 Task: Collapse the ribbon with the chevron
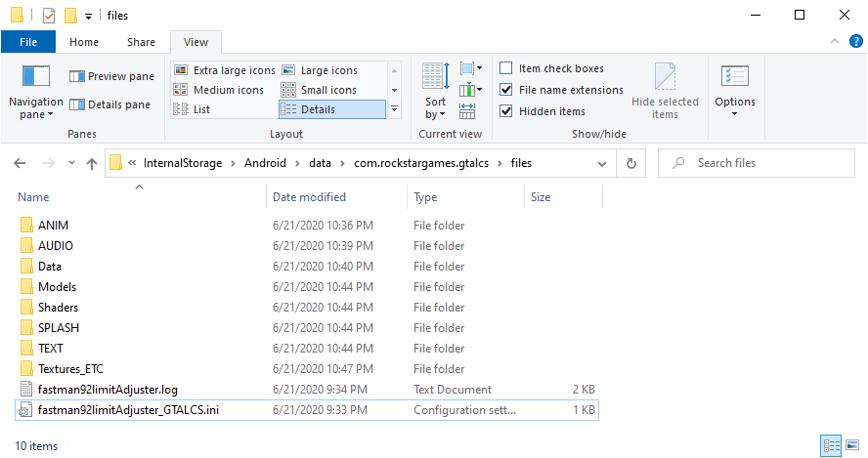click(834, 41)
